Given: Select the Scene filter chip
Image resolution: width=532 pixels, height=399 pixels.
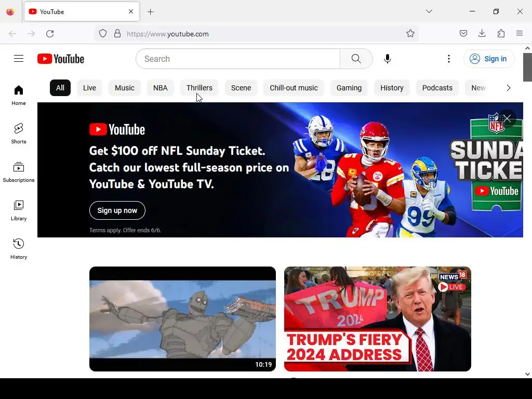Looking at the screenshot, I should coord(241,88).
